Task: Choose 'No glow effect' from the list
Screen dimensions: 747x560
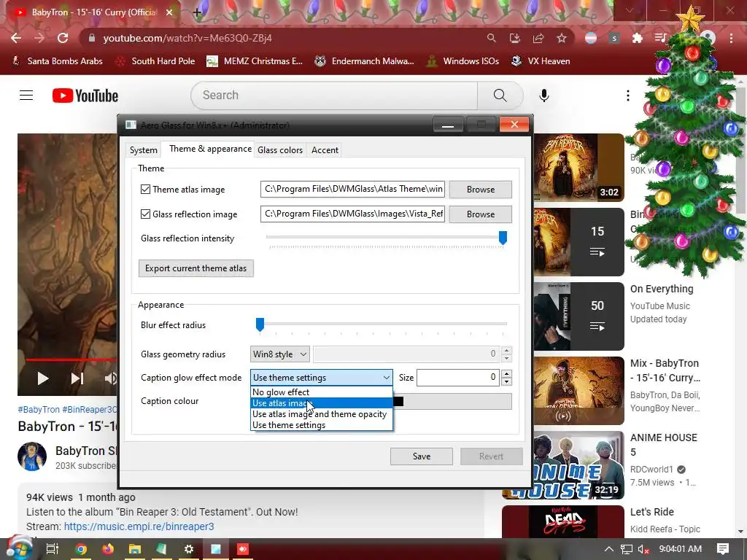Action: (322, 392)
